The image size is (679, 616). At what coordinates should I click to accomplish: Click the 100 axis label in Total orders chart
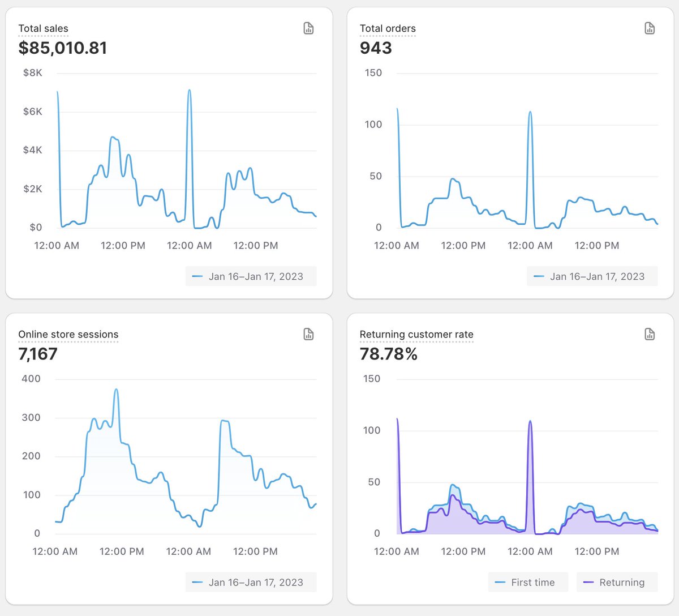(373, 124)
